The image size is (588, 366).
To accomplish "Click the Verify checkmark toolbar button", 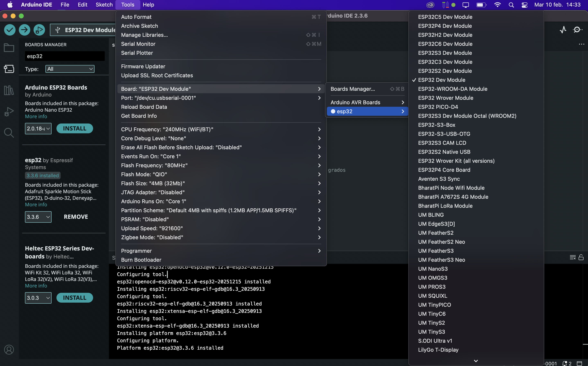I will click(x=10, y=30).
